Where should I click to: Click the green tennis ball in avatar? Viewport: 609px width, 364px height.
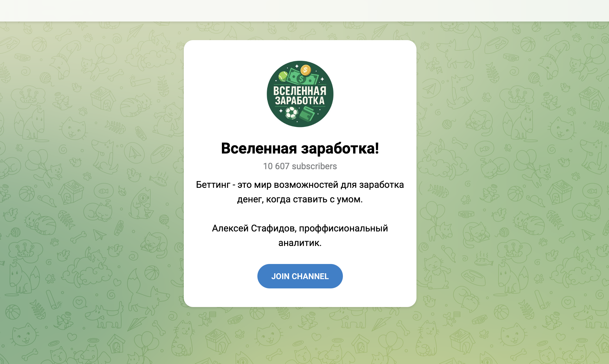(283, 76)
